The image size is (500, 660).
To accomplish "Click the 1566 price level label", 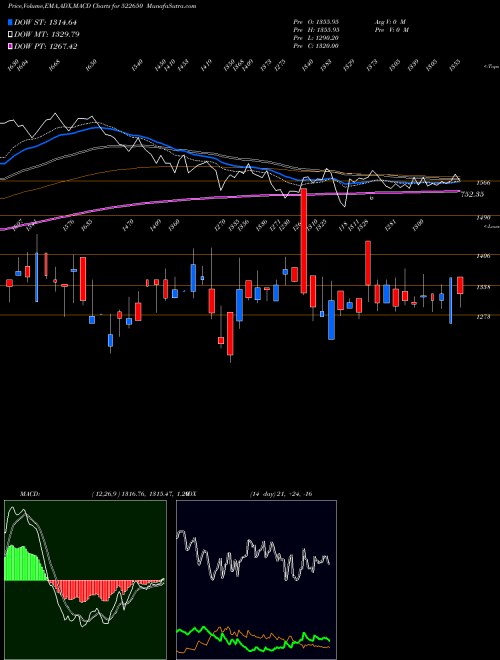I will point(483,183).
